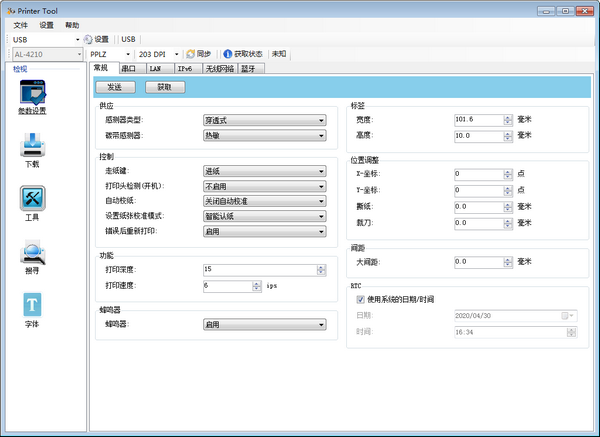This screenshot has height=437, width=600.
Task: Open the 工具 tools section
Action: [x=32, y=200]
